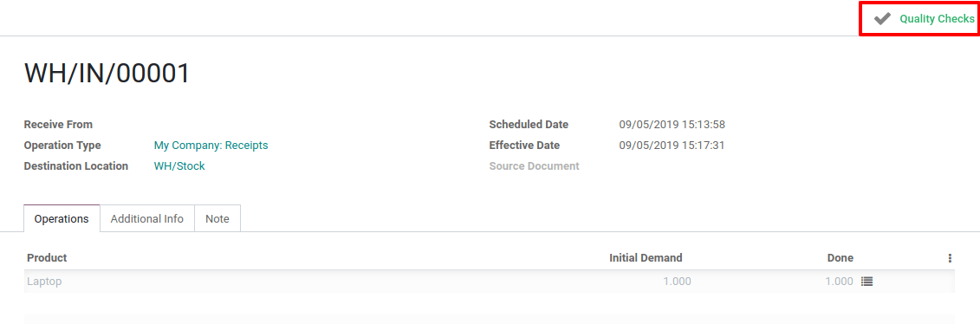Open detailed operations list icon for Laptop
The width and height of the screenshot is (980, 324).
[866, 282]
